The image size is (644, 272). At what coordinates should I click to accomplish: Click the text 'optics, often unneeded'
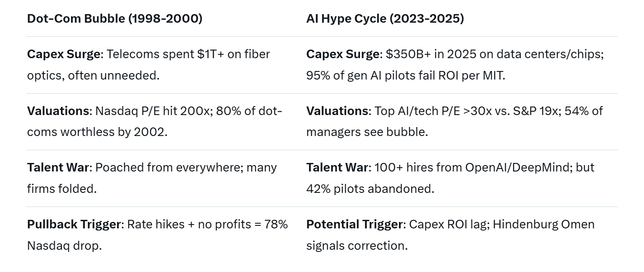tap(93, 75)
